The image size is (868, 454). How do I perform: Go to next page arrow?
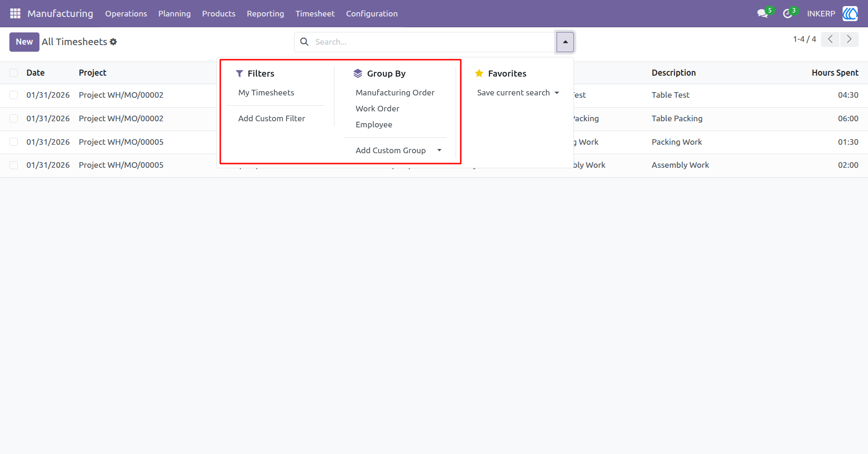[x=849, y=39]
